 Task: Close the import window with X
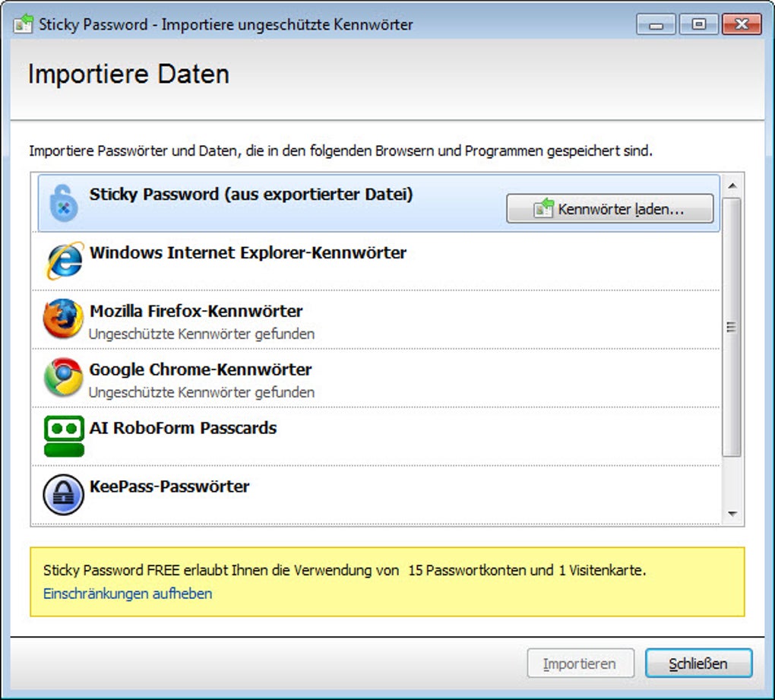pos(742,24)
